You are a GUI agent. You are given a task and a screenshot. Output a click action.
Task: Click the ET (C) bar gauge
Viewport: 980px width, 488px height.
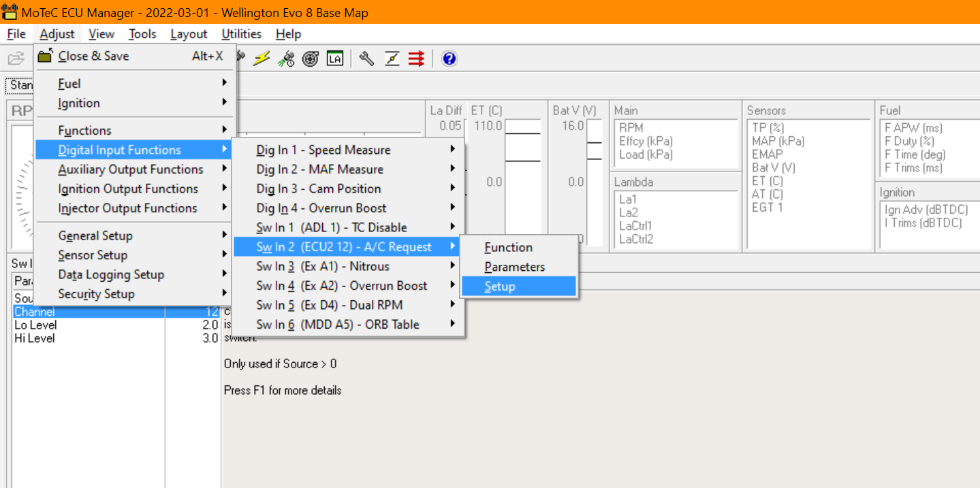point(522,182)
